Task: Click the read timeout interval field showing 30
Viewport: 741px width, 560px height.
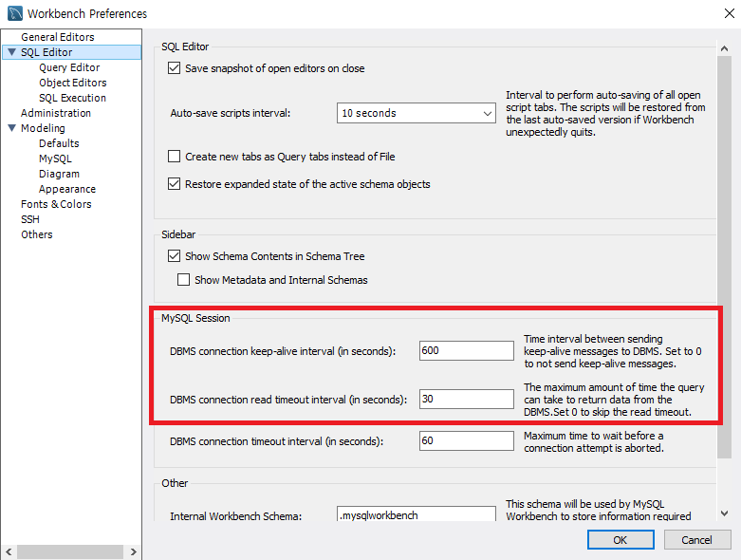Action: coord(467,399)
